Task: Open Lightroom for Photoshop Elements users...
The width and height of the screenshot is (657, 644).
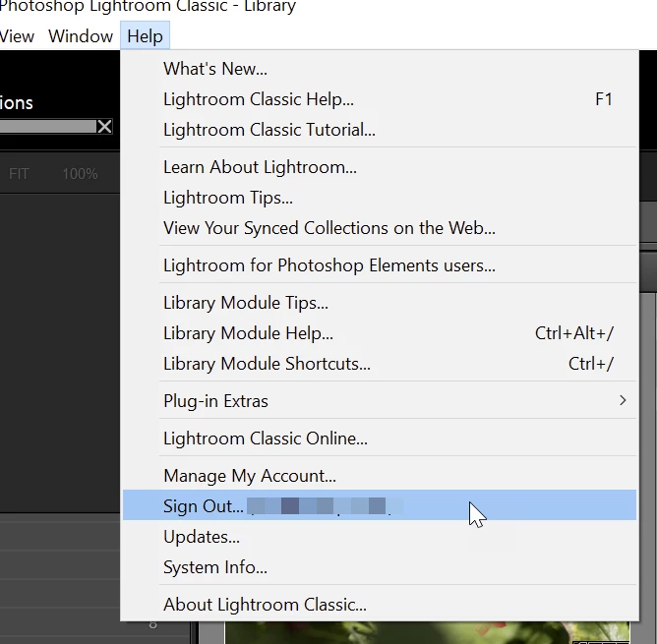Action: pos(380,265)
